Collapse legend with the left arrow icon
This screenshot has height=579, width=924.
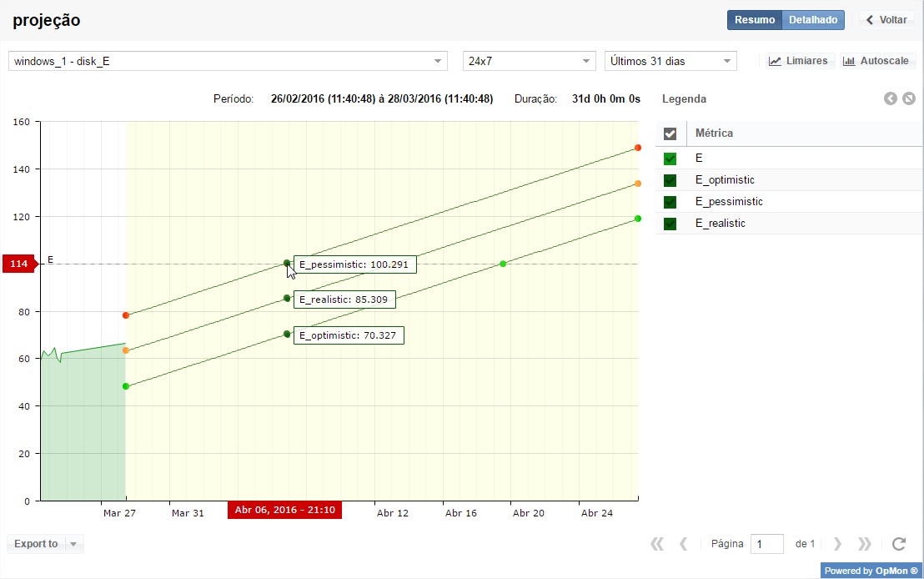(x=891, y=98)
